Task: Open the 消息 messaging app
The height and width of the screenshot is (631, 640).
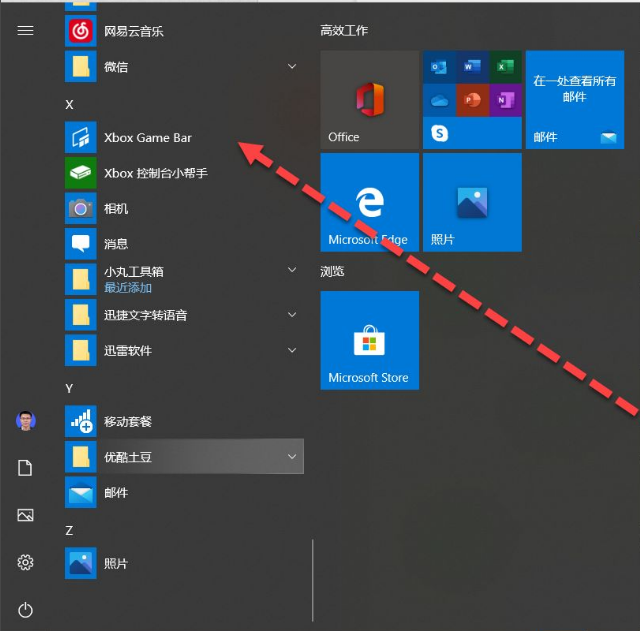Action: 115,244
